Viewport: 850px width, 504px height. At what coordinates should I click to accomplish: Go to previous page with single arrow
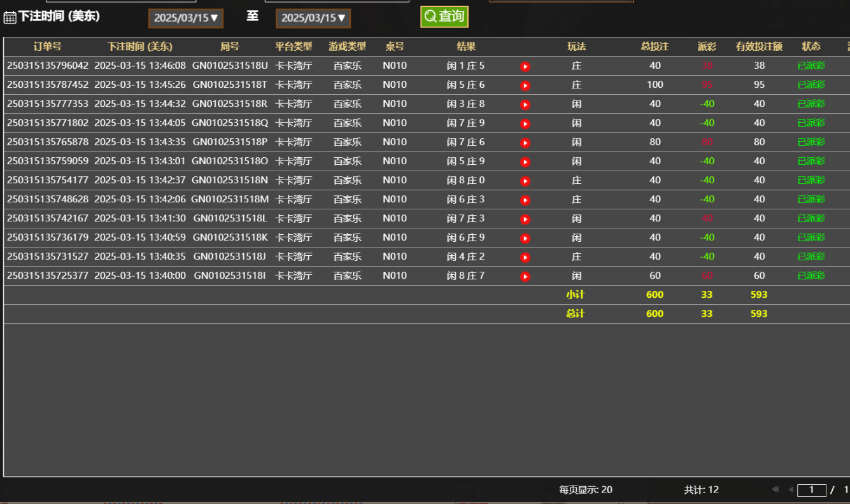[791, 489]
